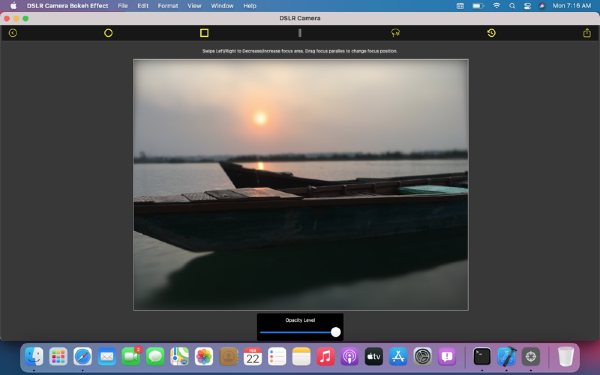Image resolution: width=600 pixels, height=375 pixels.
Task: Choose the freehand lasso focus tool
Action: (x=395, y=33)
